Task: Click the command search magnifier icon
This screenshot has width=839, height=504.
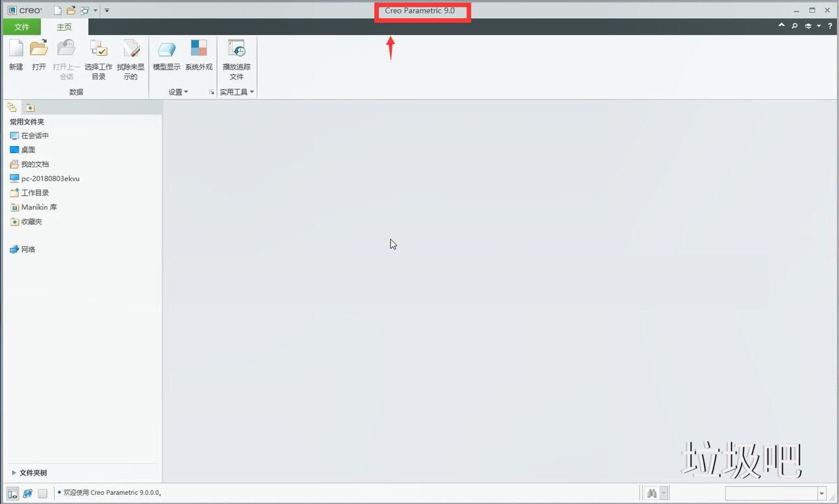Action: coord(794,26)
